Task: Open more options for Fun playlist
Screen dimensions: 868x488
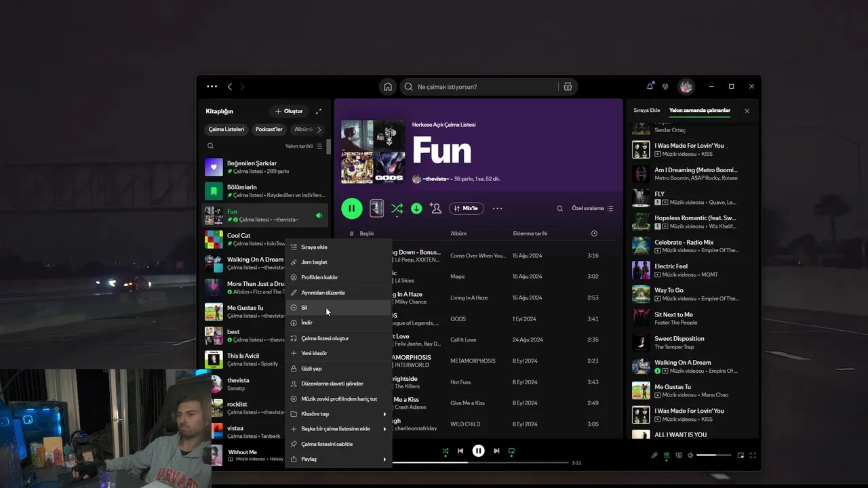Action: click(497, 208)
